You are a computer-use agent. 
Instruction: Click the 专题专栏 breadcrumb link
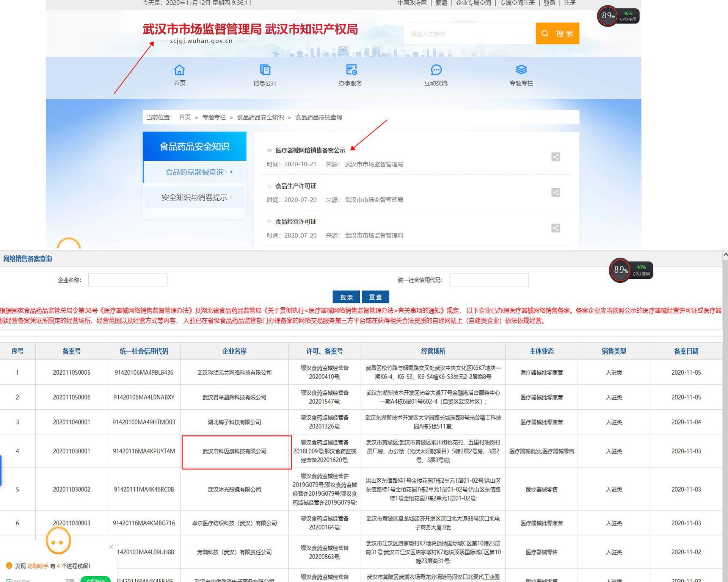click(x=214, y=117)
